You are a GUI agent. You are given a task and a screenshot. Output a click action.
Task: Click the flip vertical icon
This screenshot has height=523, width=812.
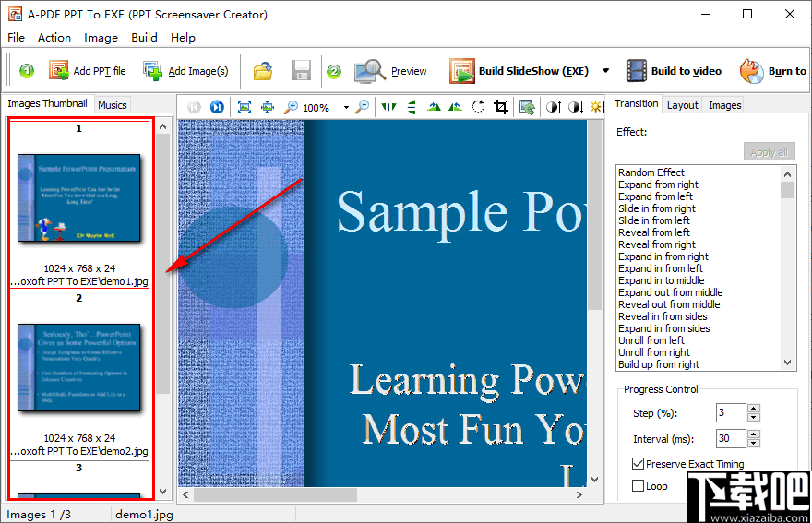pyautogui.click(x=412, y=107)
